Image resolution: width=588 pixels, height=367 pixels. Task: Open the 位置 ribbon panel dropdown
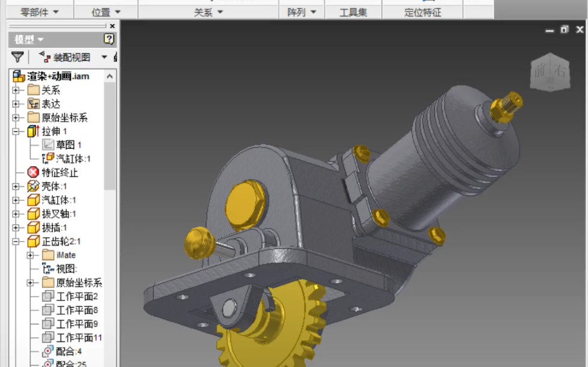[106, 13]
